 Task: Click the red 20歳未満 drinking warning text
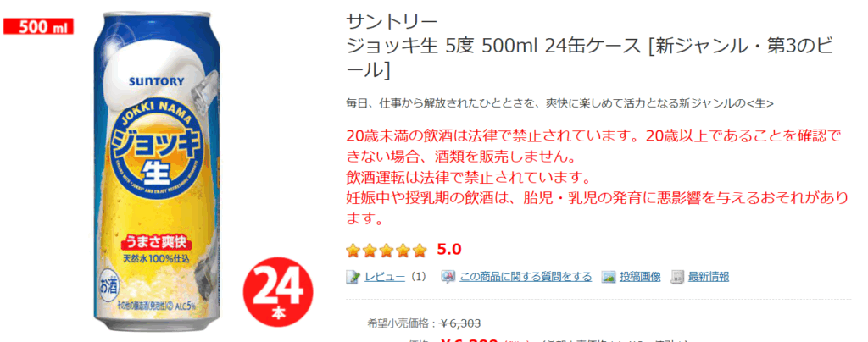pos(598,177)
